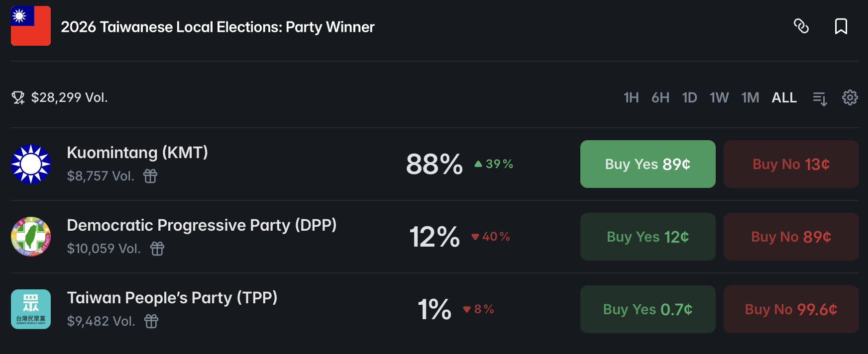The image size is (868, 354).
Task: Click the Kuomintang party logo
Action: (x=31, y=164)
